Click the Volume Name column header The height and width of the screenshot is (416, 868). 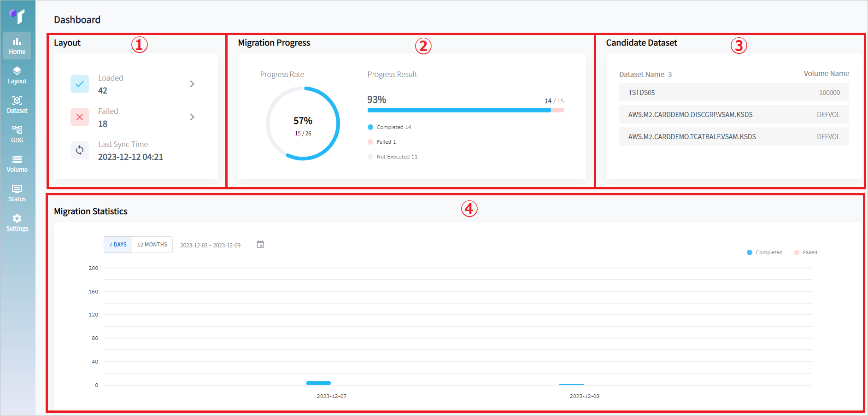pos(827,73)
